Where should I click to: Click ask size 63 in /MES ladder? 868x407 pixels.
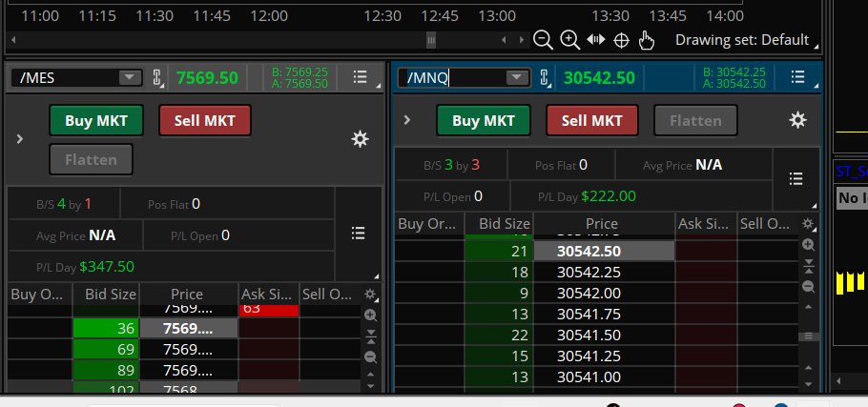[x=268, y=309]
